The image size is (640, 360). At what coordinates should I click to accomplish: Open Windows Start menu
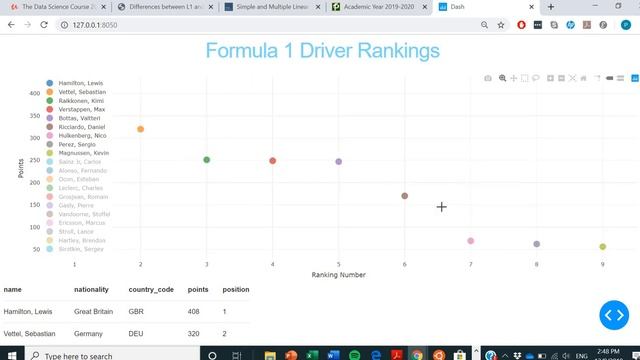point(12,355)
